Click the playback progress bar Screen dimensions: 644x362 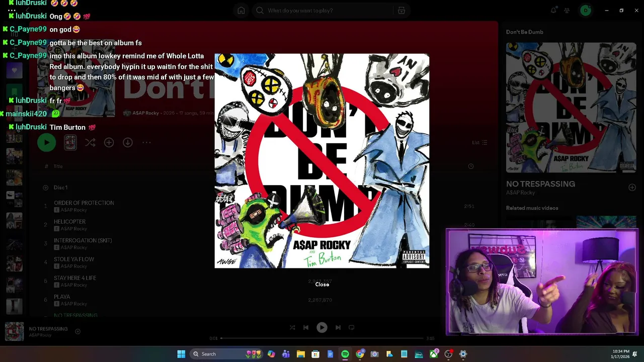tap(322, 338)
